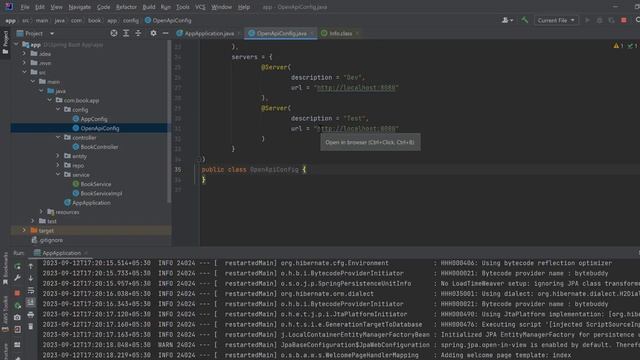
Task: Collapse the controller package
Action: [58, 138]
